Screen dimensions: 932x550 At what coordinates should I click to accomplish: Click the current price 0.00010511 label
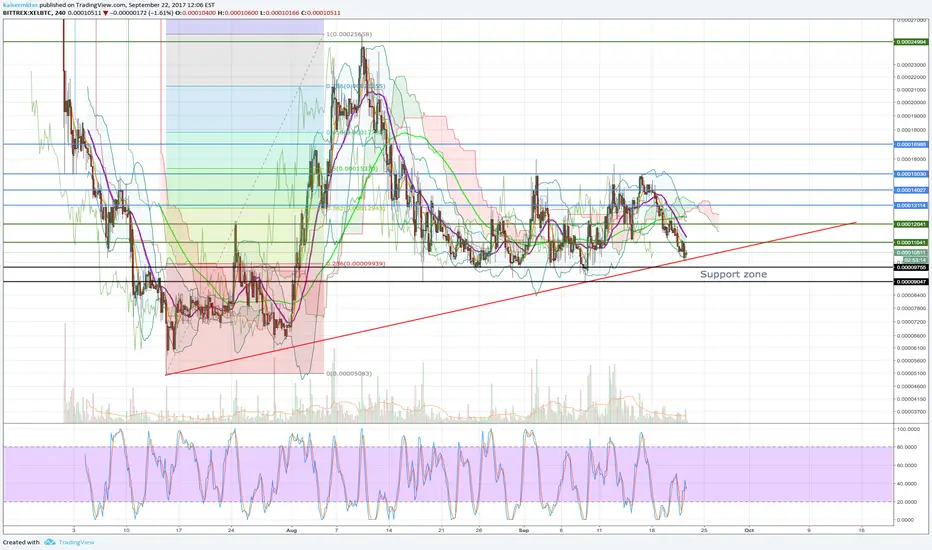[911, 253]
